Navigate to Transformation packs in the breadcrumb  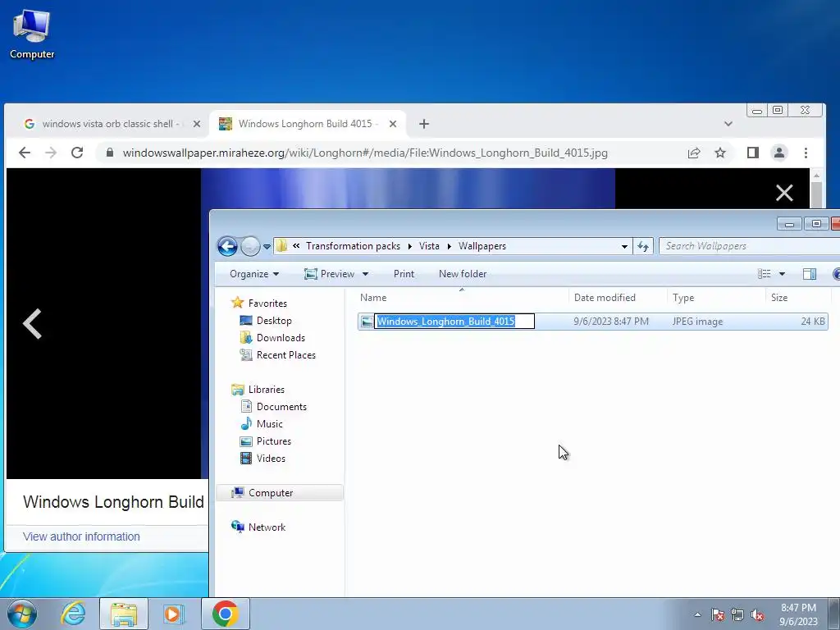tap(353, 246)
